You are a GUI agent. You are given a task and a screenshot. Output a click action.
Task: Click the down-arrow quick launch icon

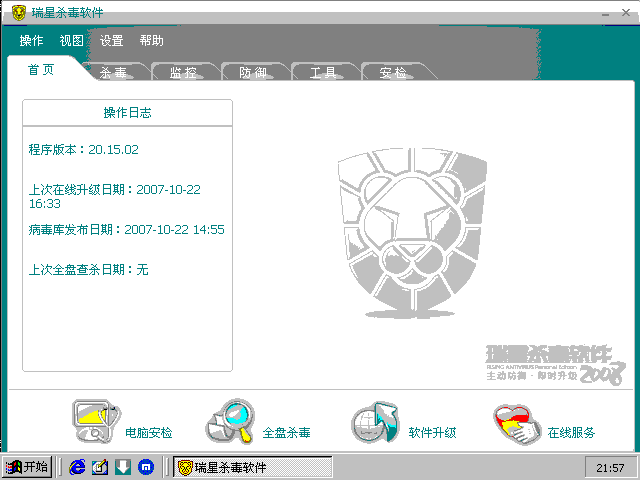coord(123,467)
